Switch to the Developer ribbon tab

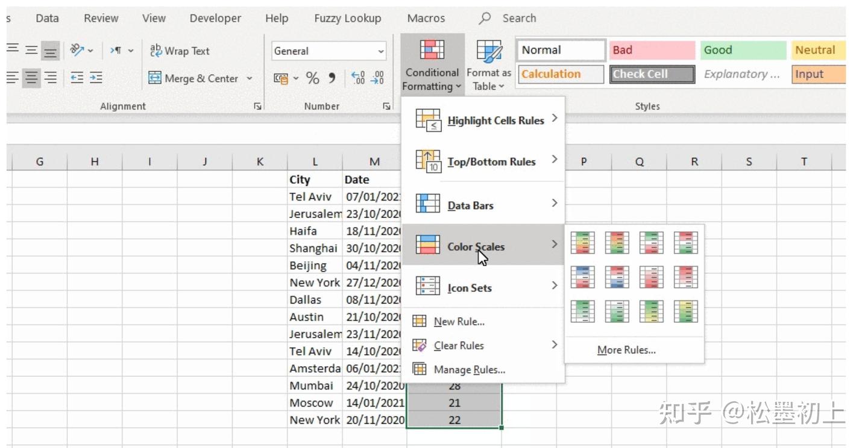215,17
